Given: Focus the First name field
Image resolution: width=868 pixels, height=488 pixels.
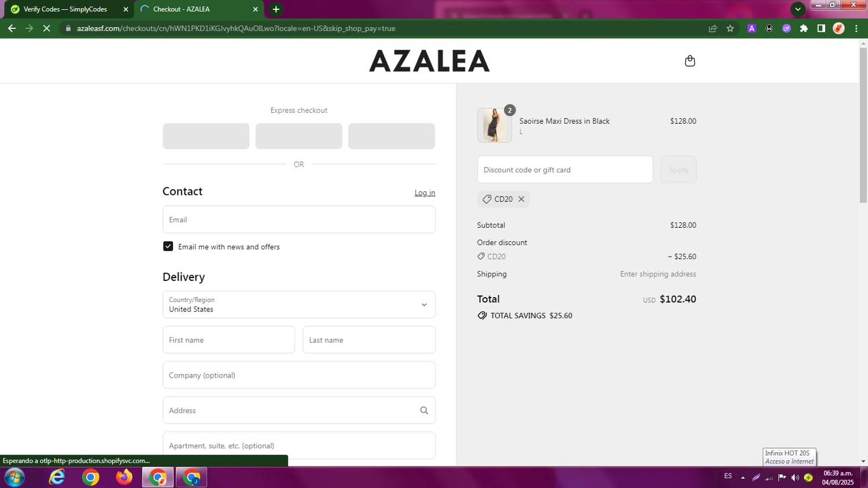Looking at the screenshot, I should point(229,340).
